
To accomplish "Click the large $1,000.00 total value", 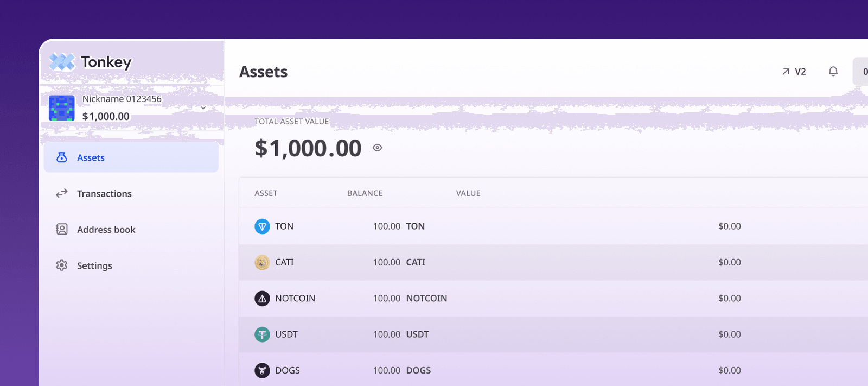I will pyautogui.click(x=308, y=148).
